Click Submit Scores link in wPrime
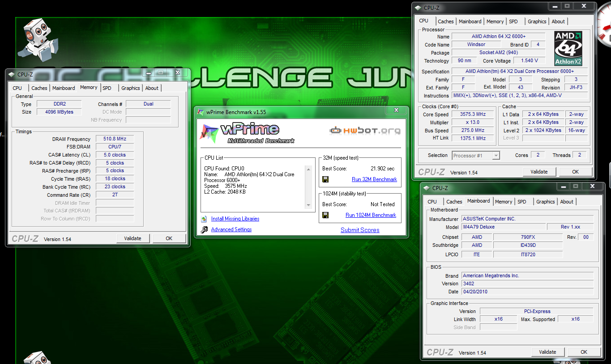This screenshot has width=611, height=364. 360,230
